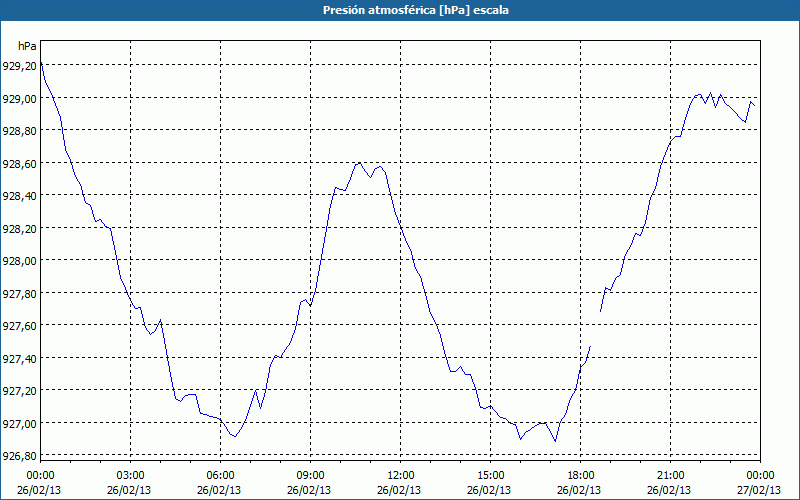800x500 pixels.
Task: Click the 'hPa' unit label
Action: pyautogui.click(x=27, y=46)
